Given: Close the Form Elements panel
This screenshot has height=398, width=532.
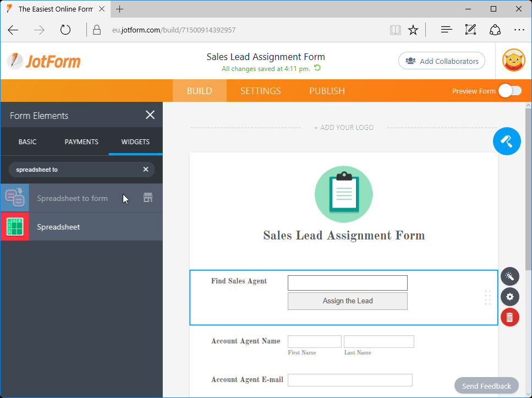Looking at the screenshot, I should [x=150, y=115].
